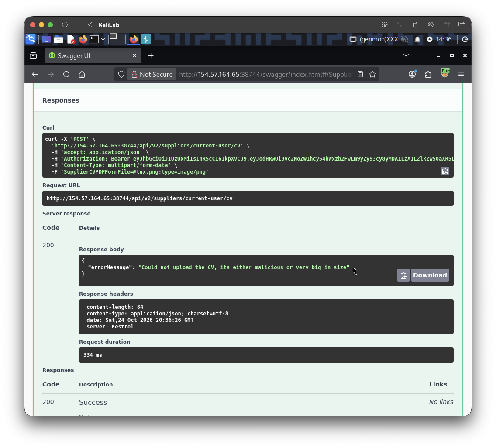This screenshot has height=448, width=496.
Task: Open the terminal emulator launcher
Action: (x=94, y=39)
